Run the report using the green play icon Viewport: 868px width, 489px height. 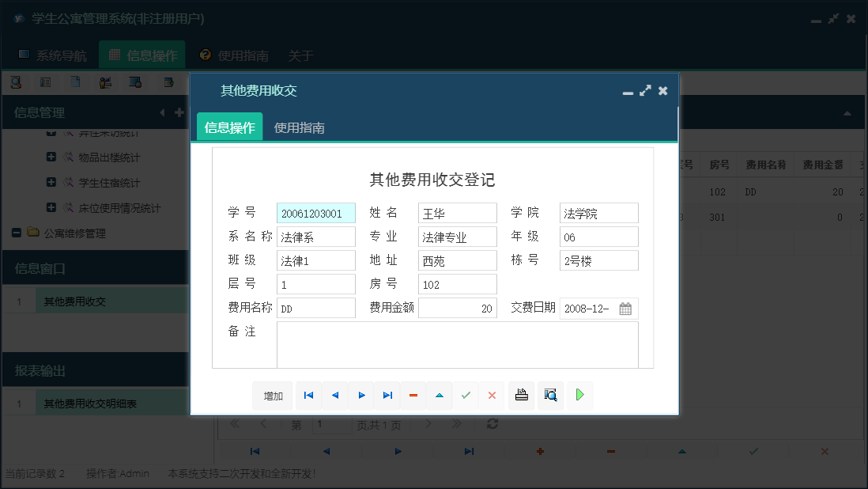(579, 395)
